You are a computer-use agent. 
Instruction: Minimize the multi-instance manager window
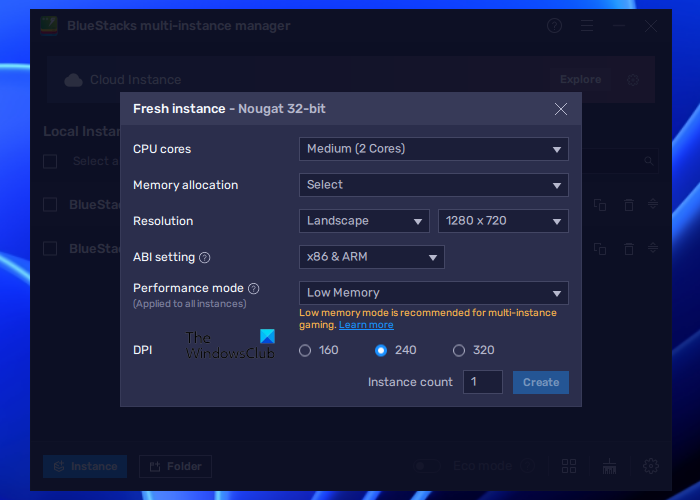619,26
